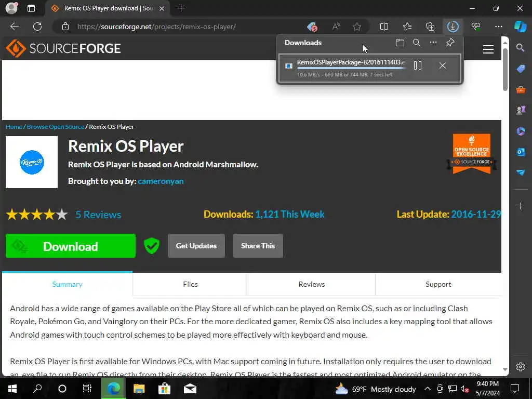The height and width of the screenshot is (399, 532).
Task: Click the address bar URL
Action: pos(156,26)
